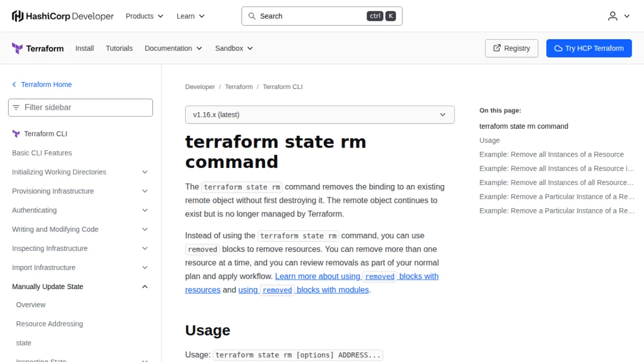Open the user account icon menu

[619, 16]
